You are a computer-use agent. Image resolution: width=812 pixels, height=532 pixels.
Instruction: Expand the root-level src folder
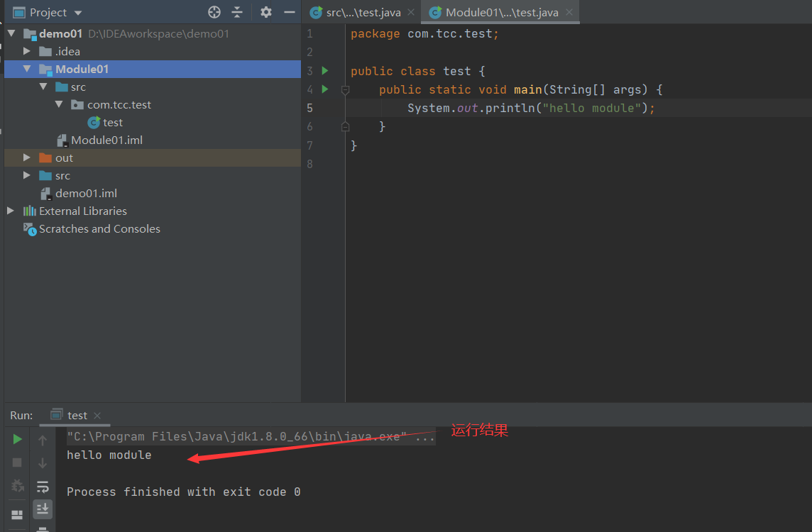(27, 175)
